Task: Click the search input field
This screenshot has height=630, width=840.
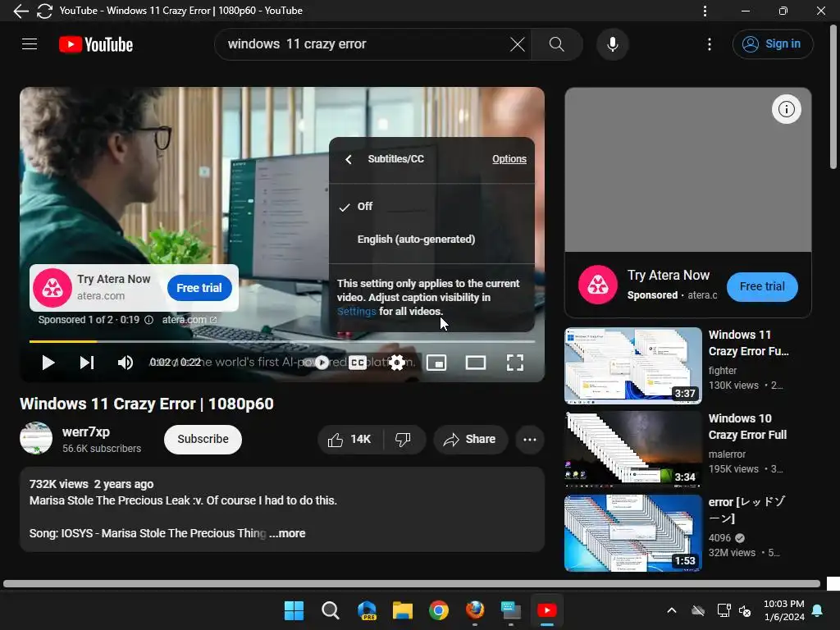Action: pos(364,44)
